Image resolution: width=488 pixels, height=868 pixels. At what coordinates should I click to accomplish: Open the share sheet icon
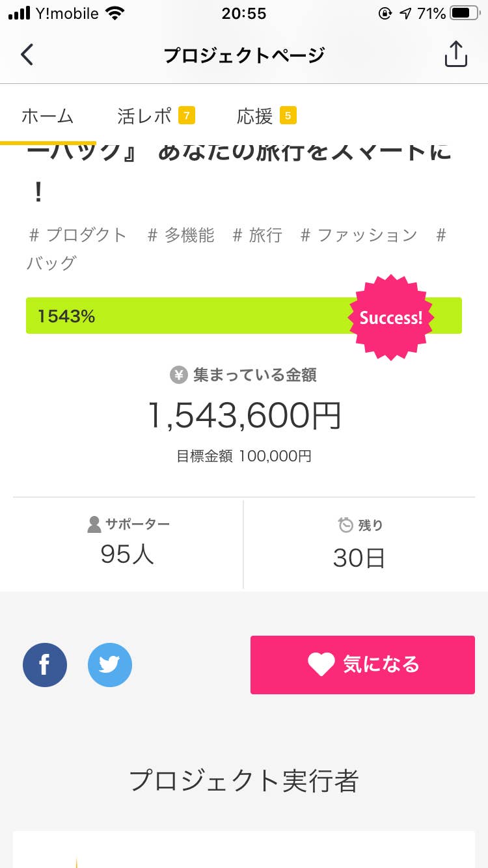pyautogui.click(x=455, y=54)
